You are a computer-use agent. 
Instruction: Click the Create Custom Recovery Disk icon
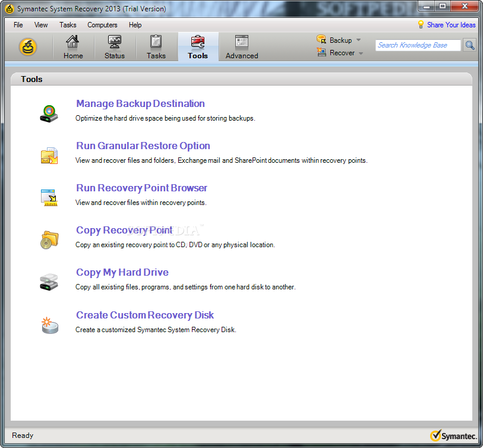pos(49,325)
